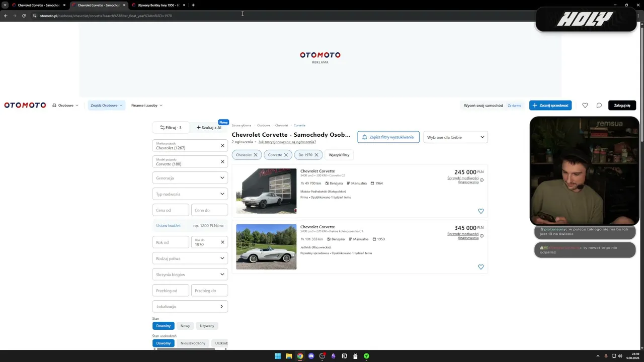Click the Cena od input field
Screen dimensions: 644x362
click(171, 210)
